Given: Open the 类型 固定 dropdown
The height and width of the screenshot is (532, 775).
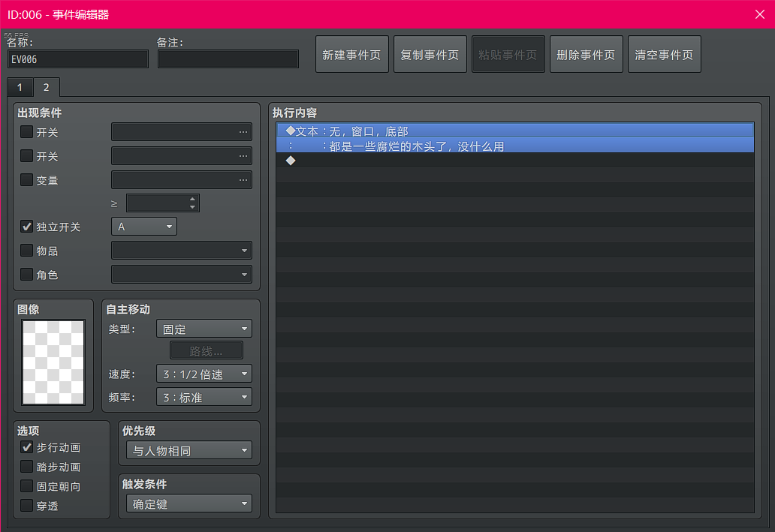Looking at the screenshot, I should pyautogui.click(x=204, y=329).
